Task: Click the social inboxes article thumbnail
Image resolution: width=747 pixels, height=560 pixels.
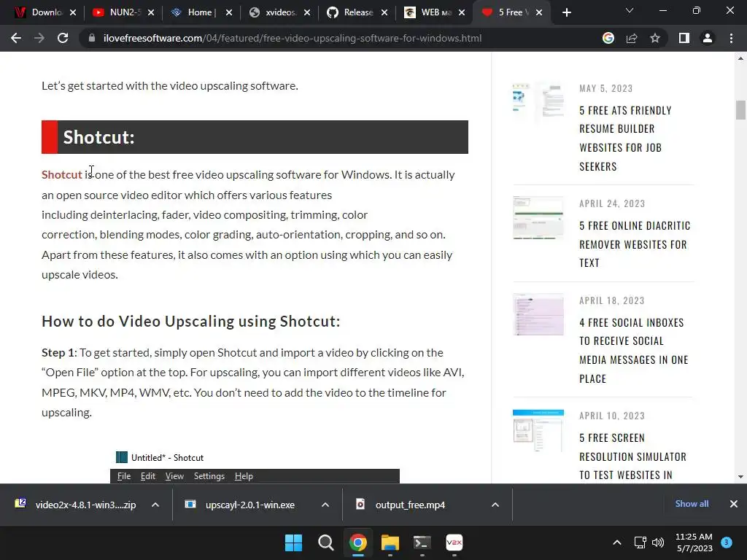Action: point(538,314)
